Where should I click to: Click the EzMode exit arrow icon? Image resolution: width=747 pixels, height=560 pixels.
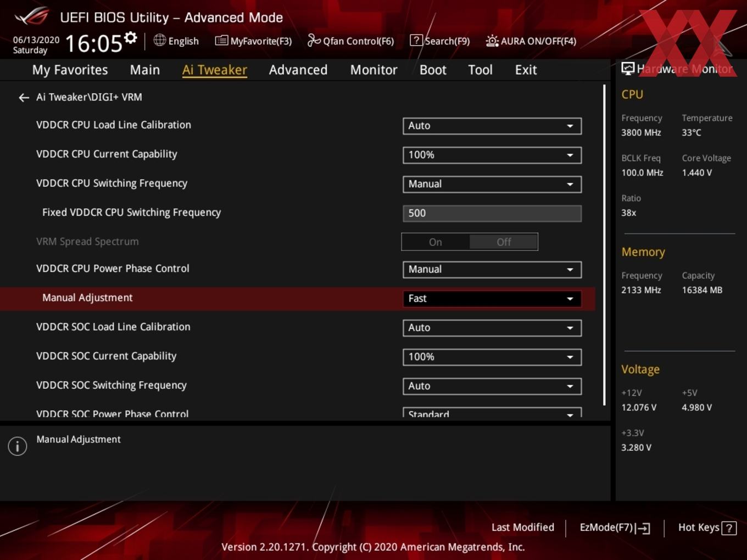click(643, 528)
